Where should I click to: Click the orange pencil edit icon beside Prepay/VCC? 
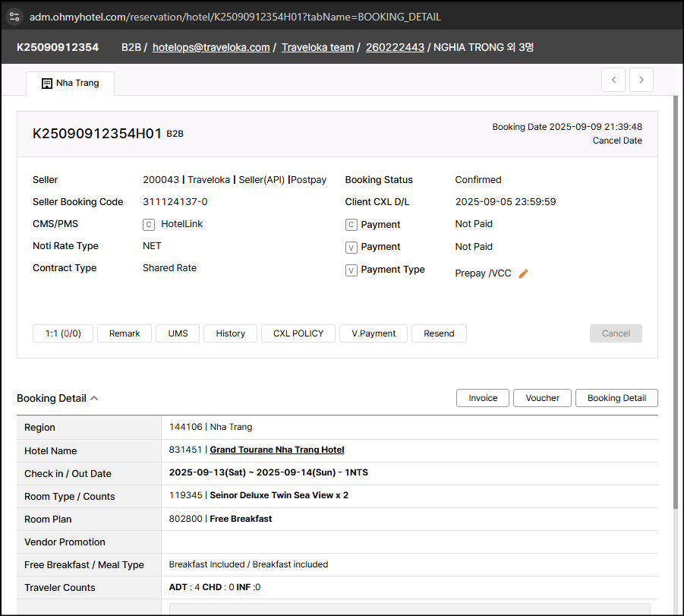[x=523, y=273]
